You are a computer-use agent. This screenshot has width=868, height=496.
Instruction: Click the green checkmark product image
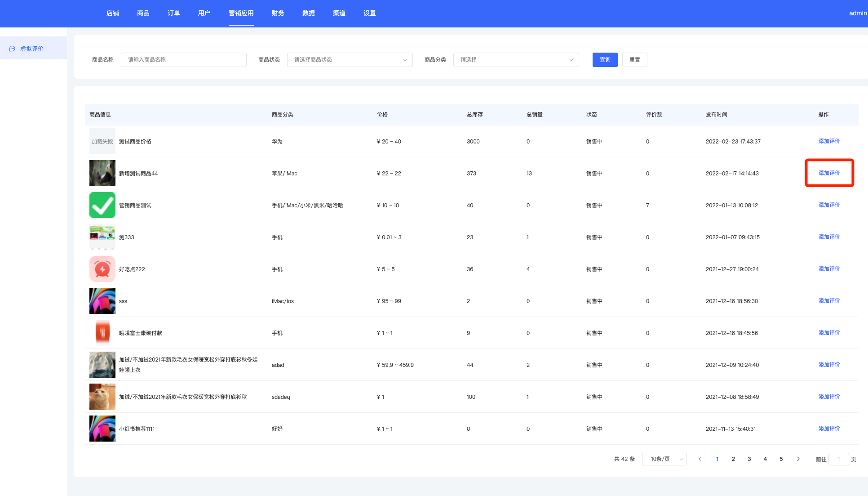(x=102, y=205)
